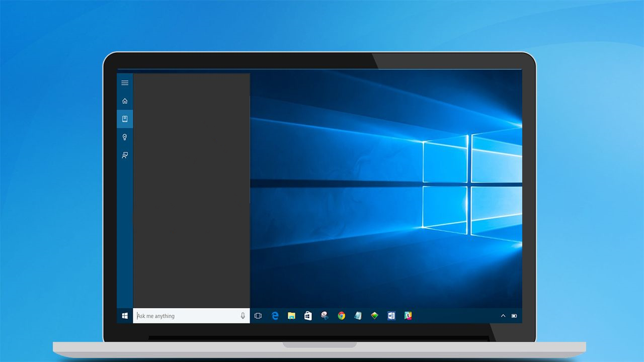The width and height of the screenshot is (644, 362).
Task: Click the Cortana microphone icon
Action: (x=243, y=316)
